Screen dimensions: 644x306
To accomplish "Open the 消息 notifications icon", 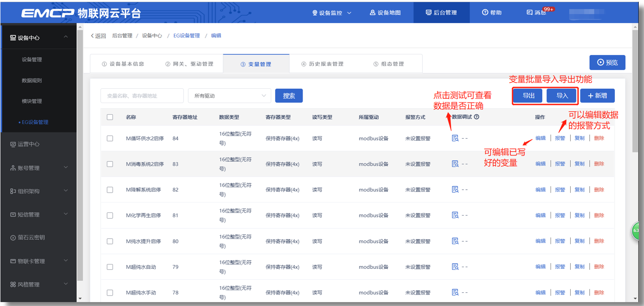I will [530, 13].
